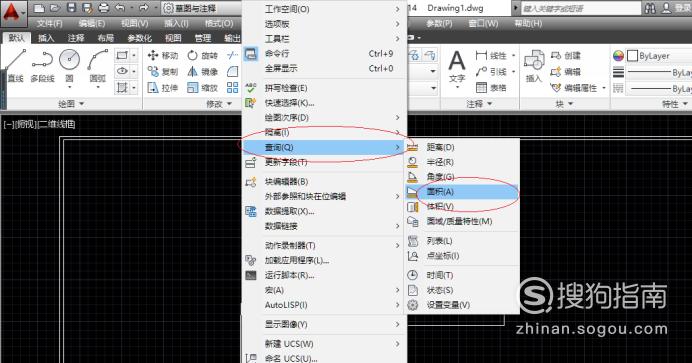Click the binoculars search icon in title bar
Viewport: 692px width, 363px height.
(x=650, y=8)
